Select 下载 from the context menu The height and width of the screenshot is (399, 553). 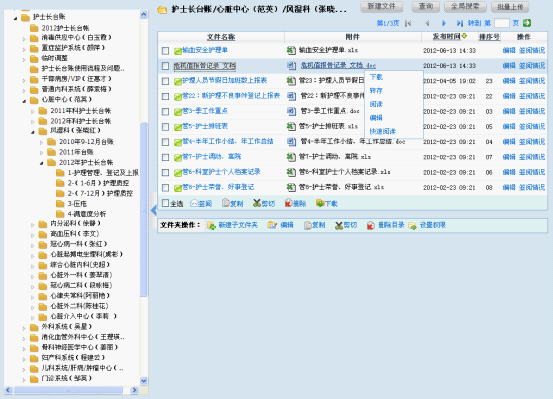click(x=376, y=77)
